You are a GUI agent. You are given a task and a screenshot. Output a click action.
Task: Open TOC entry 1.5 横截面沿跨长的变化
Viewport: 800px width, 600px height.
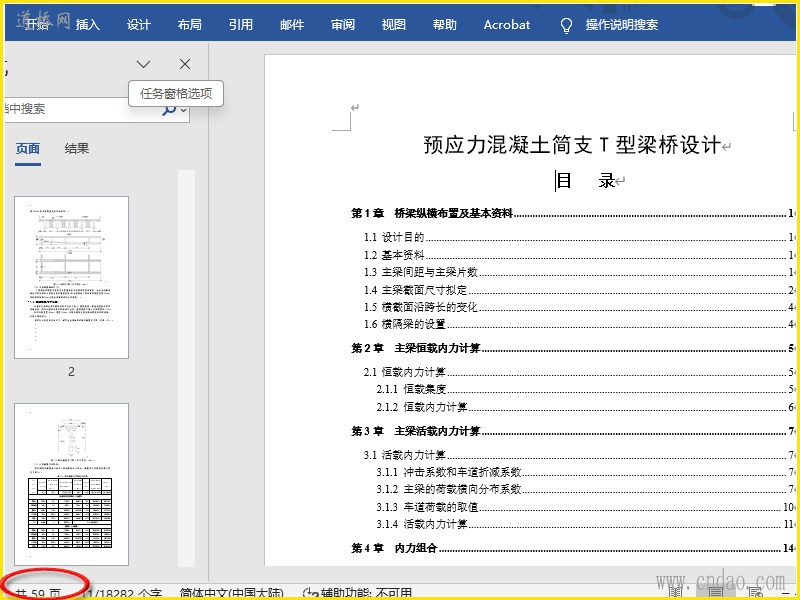tap(579, 307)
